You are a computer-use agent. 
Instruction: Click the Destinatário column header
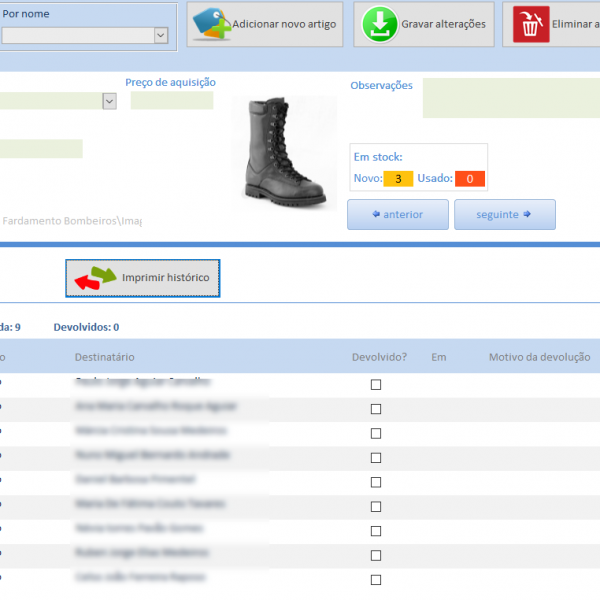tap(104, 357)
